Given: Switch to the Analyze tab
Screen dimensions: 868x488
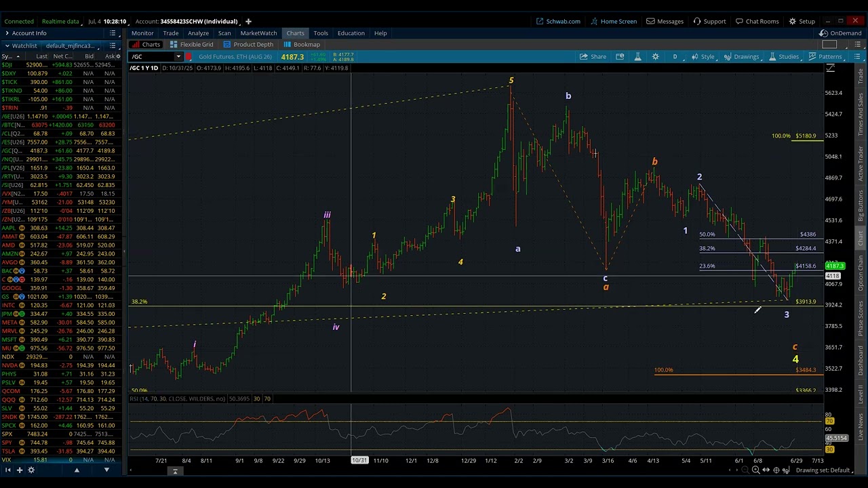Looking at the screenshot, I should (x=198, y=33).
